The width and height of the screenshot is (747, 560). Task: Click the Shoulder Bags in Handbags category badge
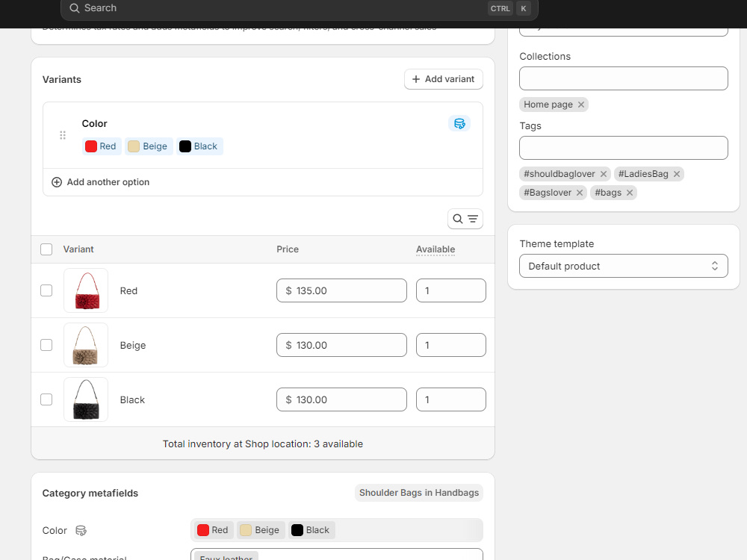coord(419,492)
